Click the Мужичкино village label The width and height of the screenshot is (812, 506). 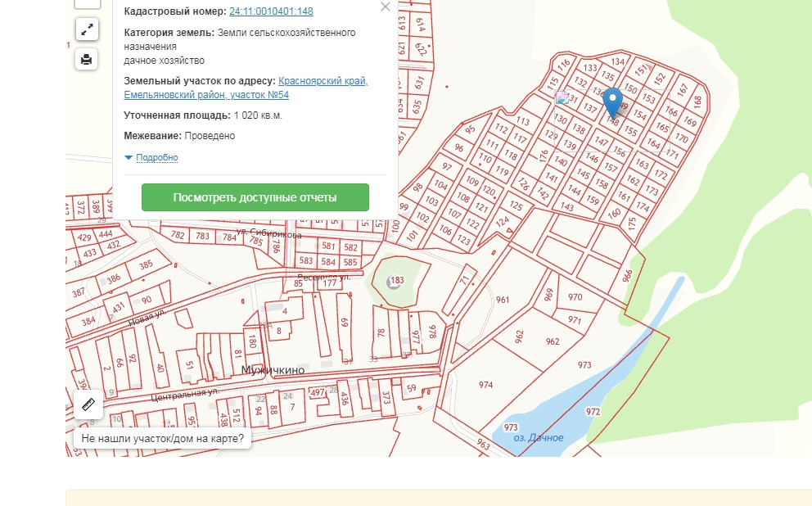pos(273,370)
